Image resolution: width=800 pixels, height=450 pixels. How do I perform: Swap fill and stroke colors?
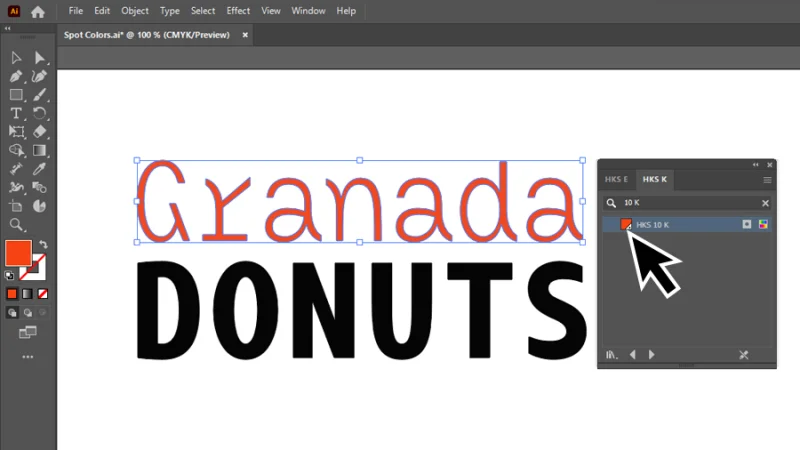(x=43, y=244)
